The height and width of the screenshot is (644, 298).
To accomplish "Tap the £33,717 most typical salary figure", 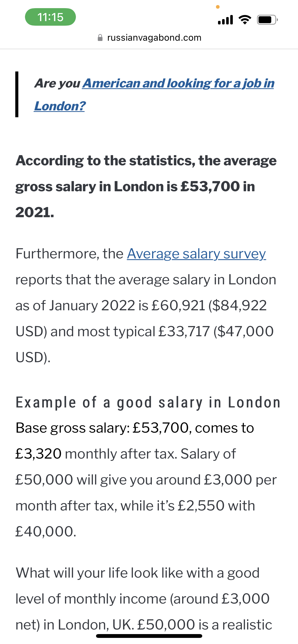I will pyautogui.click(x=184, y=331).
